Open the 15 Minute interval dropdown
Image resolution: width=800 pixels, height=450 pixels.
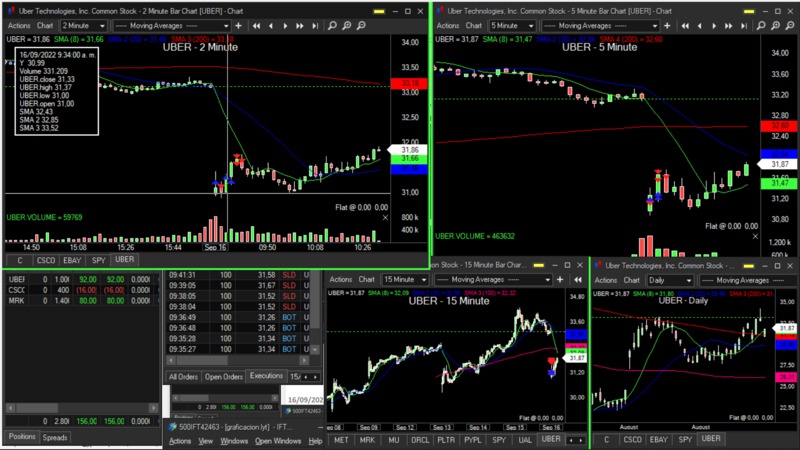(405, 280)
